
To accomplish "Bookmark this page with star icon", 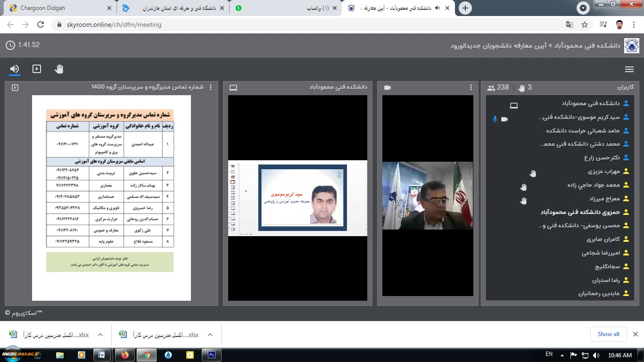I will click(585, 25).
